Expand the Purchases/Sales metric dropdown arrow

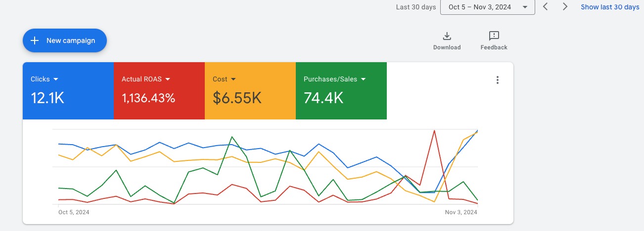tap(363, 79)
